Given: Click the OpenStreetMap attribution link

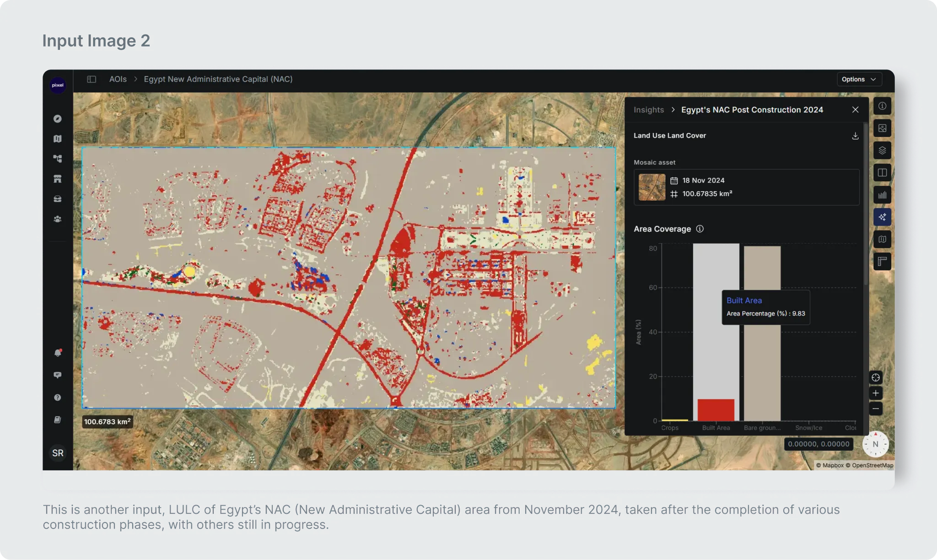Looking at the screenshot, I should point(869,465).
